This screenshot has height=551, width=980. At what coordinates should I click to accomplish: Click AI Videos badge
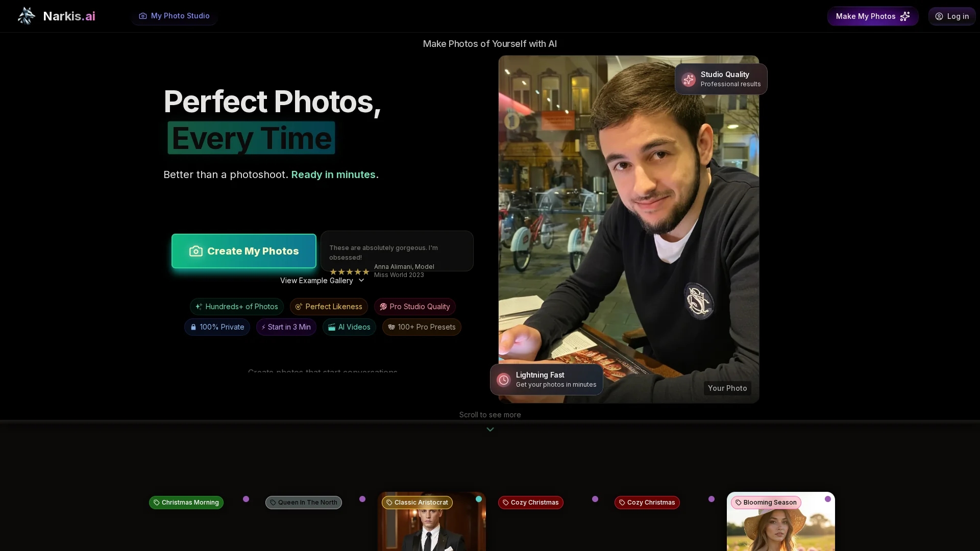(349, 327)
